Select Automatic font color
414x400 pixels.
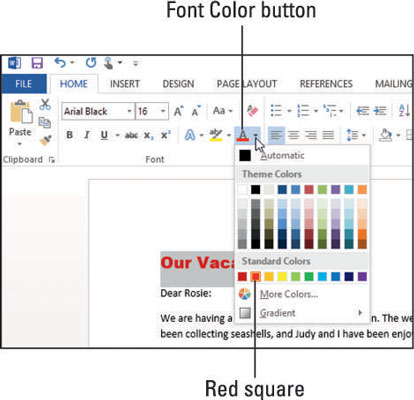click(282, 156)
